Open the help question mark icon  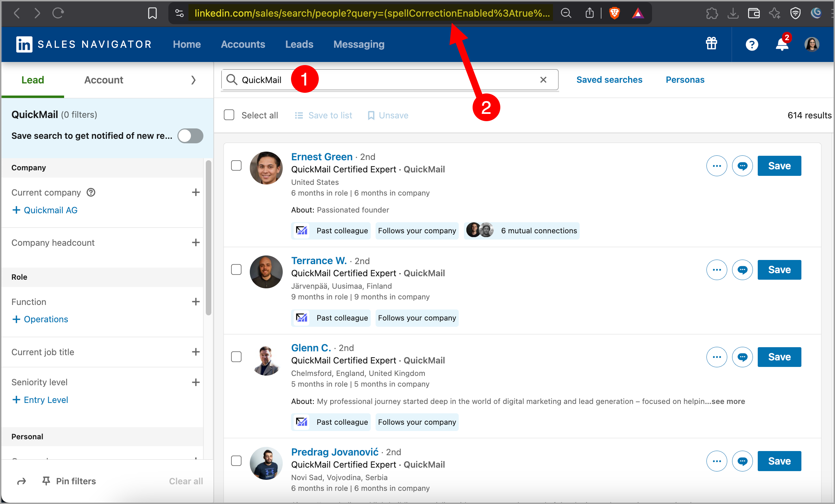point(751,44)
